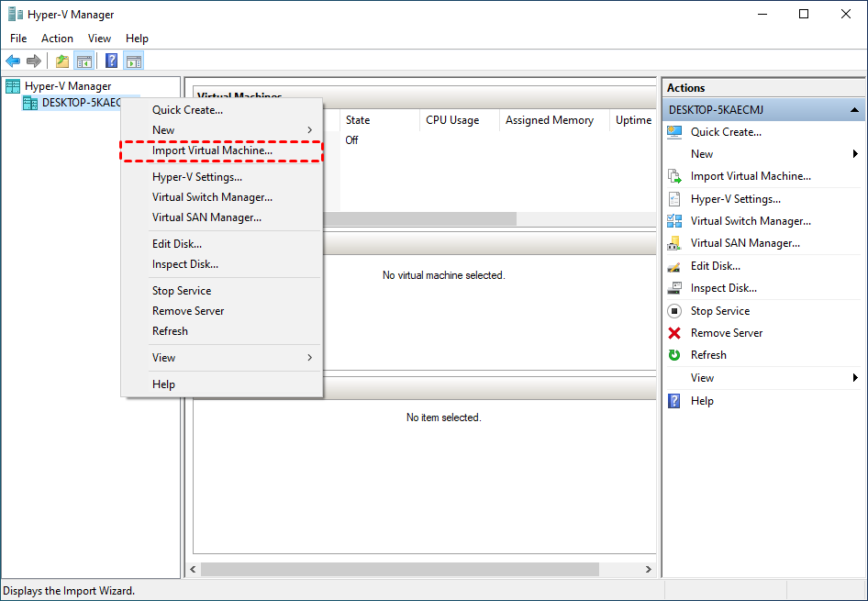868x601 pixels.
Task: Open Virtual SAN Manager from context menu
Action: (221, 217)
